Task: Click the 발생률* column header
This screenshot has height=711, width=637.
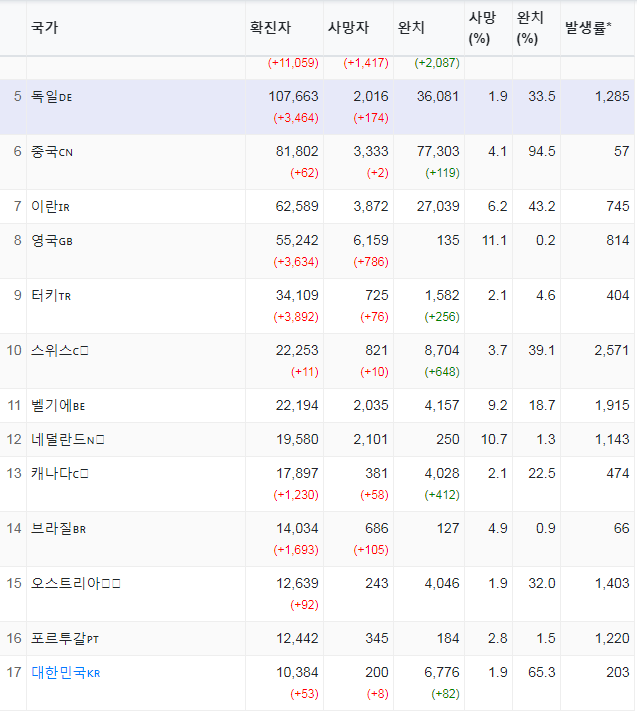Action: (x=588, y=28)
